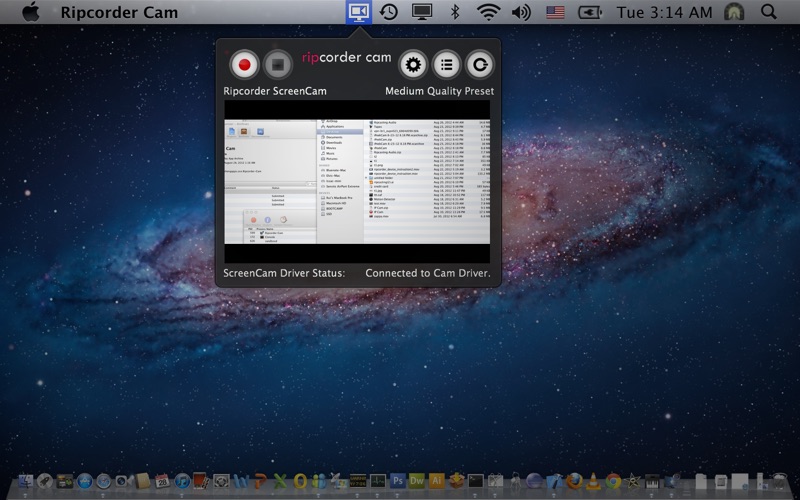Click the battery status icon
Image resolution: width=800 pixels, height=500 pixels.
tap(590, 12)
